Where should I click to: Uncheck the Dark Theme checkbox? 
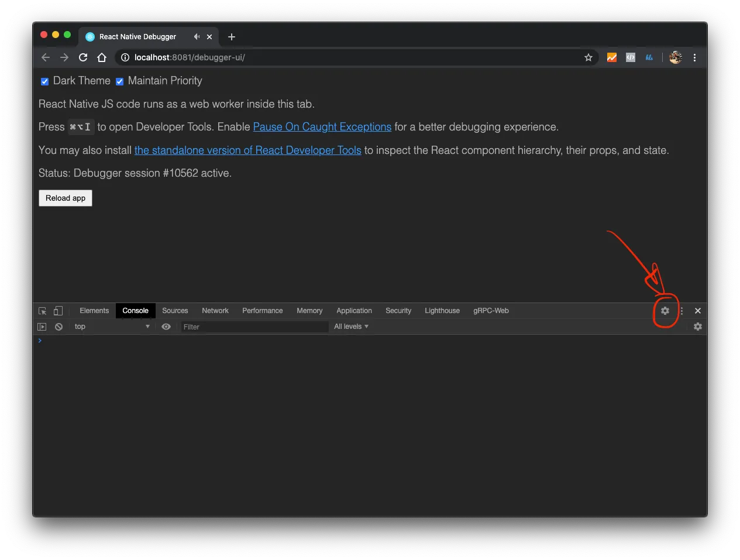coord(44,81)
